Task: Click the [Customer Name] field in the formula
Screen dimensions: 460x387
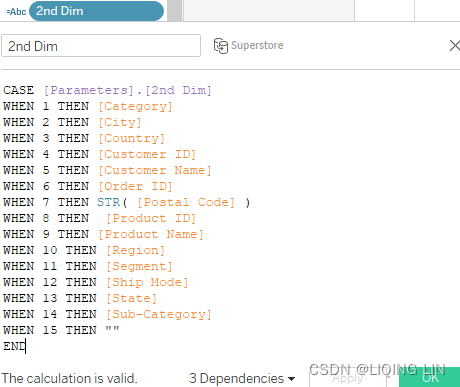Action: click(155, 170)
